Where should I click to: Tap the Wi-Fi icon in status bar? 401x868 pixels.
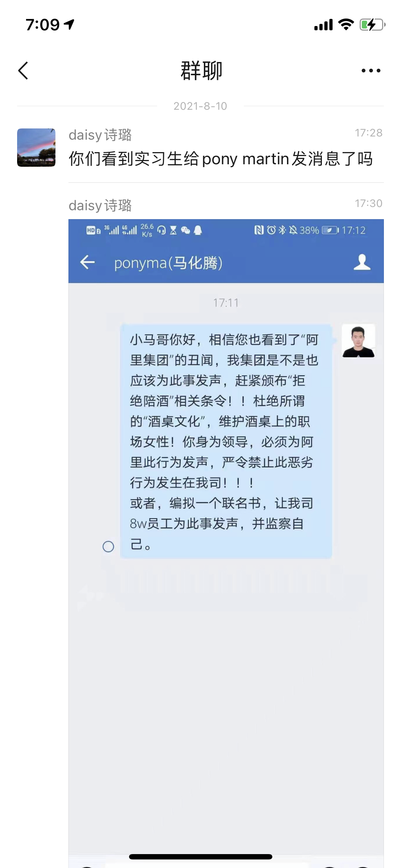tap(346, 24)
